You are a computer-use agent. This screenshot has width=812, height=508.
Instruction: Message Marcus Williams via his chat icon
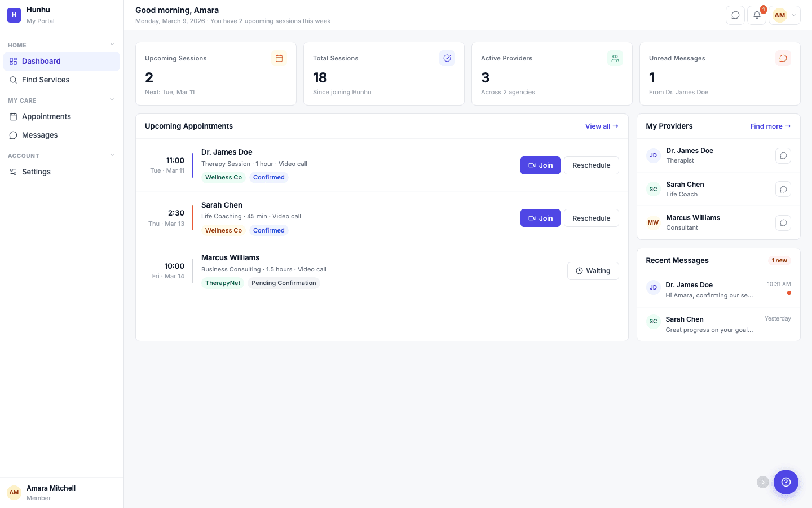tap(783, 222)
